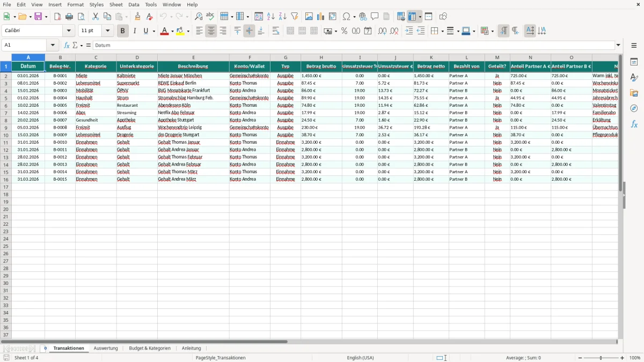Toggle Underline formatting
This screenshot has height=362, width=644.
(146, 31)
